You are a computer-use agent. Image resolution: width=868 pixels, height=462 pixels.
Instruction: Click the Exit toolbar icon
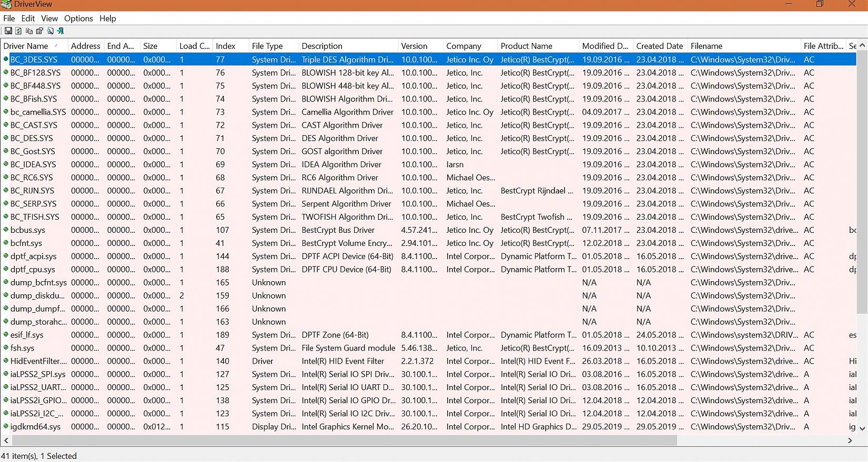point(60,31)
